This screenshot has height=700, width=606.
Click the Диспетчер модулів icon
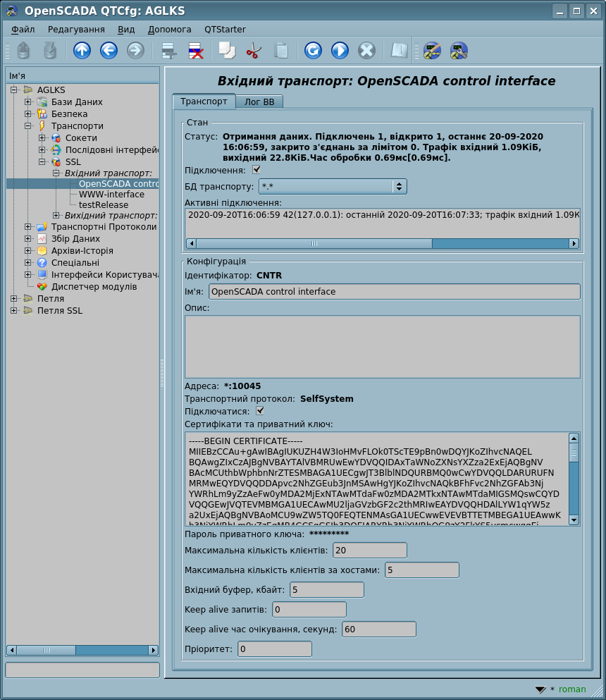(x=42, y=287)
